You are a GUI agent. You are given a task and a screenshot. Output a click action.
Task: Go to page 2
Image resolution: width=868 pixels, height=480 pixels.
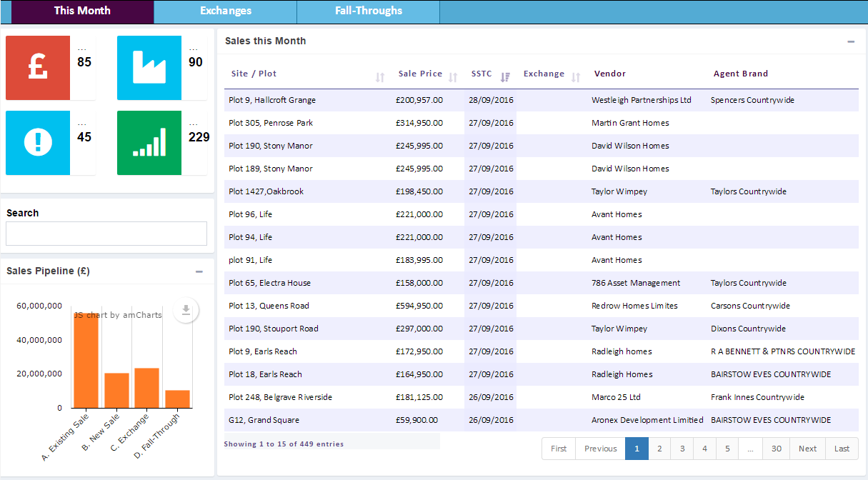click(x=659, y=449)
